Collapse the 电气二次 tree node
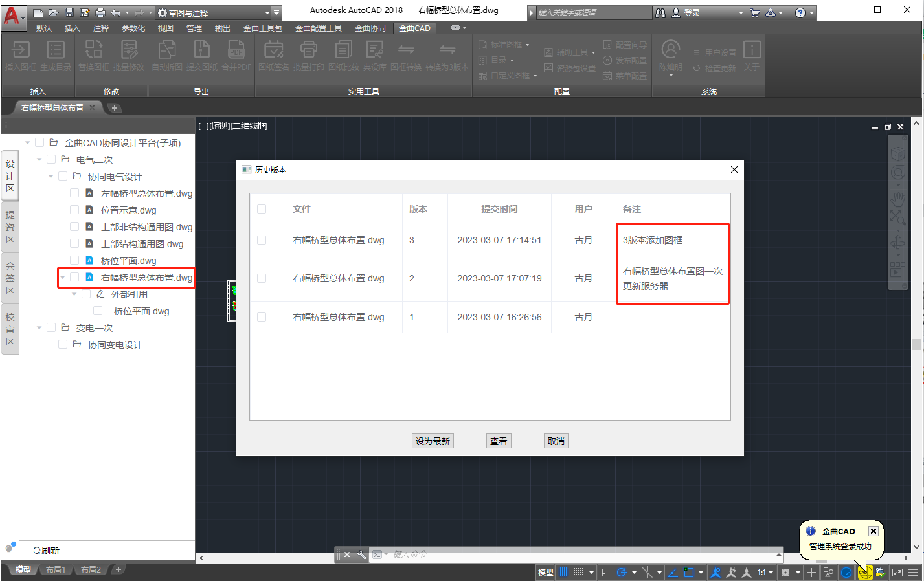924x581 pixels. [39, 160]
